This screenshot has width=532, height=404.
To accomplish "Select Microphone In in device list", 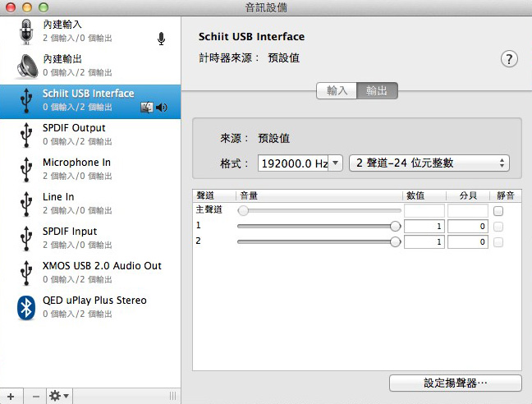I will point(90,170).
